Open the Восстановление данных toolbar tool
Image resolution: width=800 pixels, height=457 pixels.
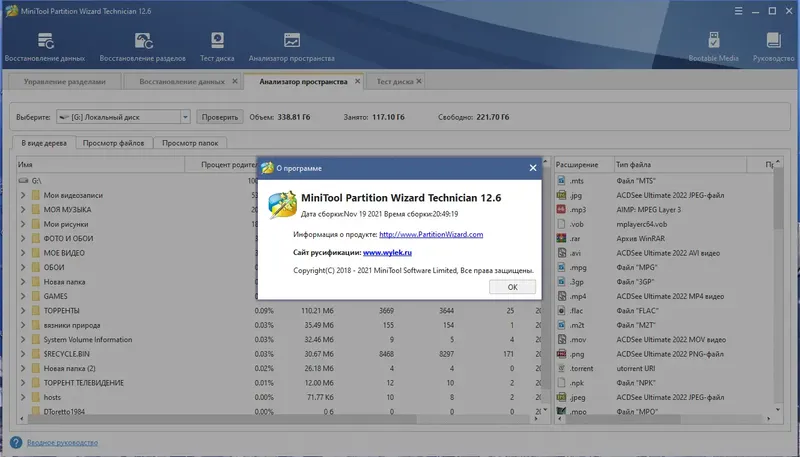coord(45,47)
